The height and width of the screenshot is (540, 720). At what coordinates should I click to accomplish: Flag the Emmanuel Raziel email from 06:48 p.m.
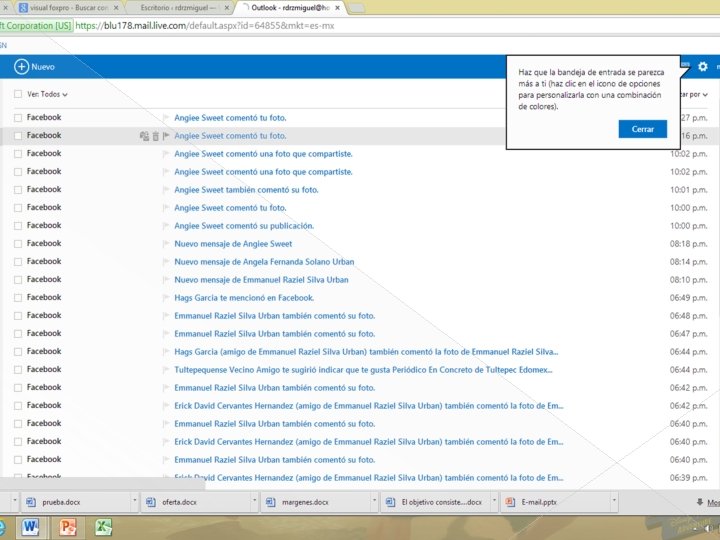pos(166,316)
